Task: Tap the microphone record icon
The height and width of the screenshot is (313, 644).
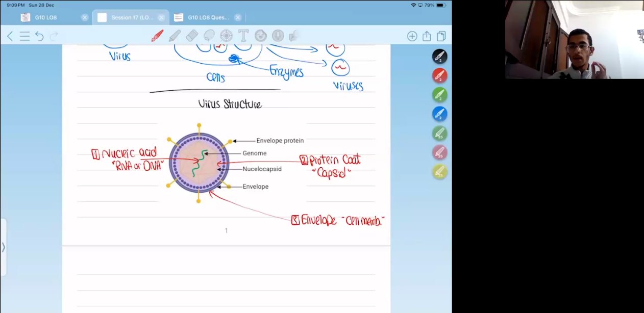Action: (x=278, y=36)
